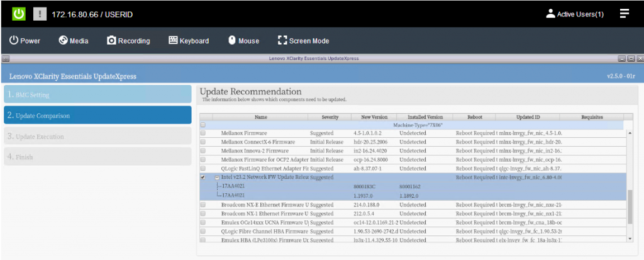Click the Installed Version column header
The height and width of the screenshot is (260, 644).
425,117
